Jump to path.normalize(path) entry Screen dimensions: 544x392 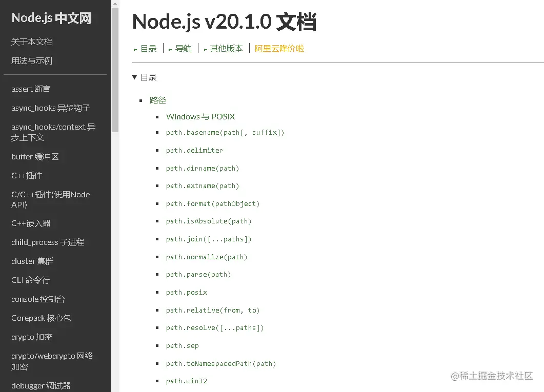[207, 257]
